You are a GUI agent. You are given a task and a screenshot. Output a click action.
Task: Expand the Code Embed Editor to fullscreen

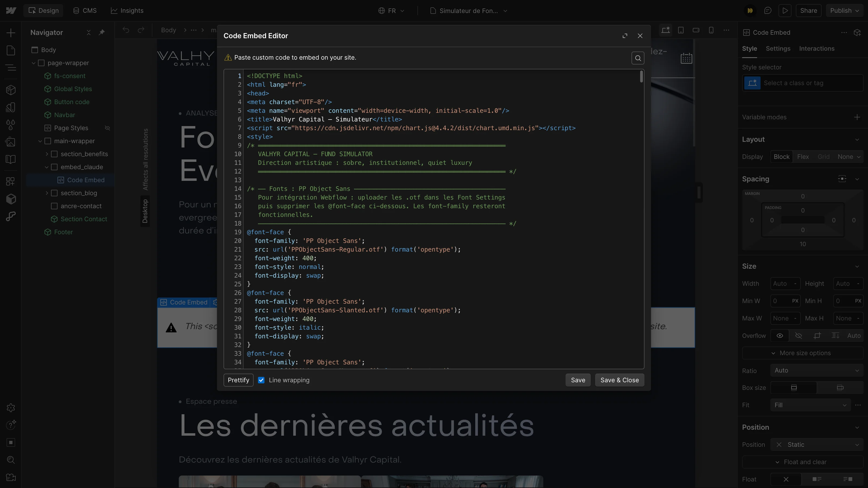click(x=625, y=36)
